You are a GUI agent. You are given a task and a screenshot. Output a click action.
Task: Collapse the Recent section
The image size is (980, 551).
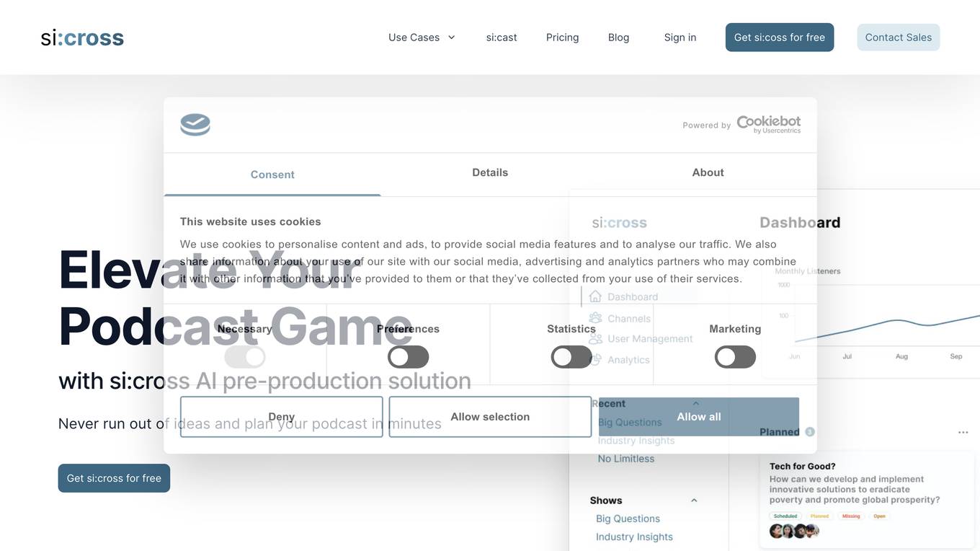pos(695,403)
